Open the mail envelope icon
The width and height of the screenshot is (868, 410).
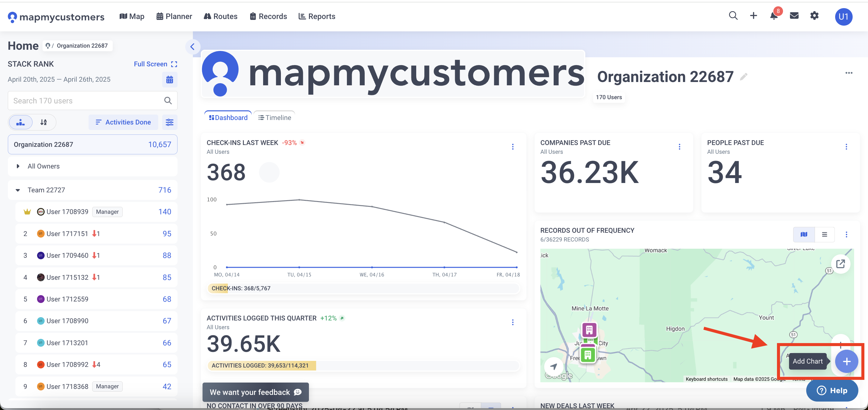794,16
